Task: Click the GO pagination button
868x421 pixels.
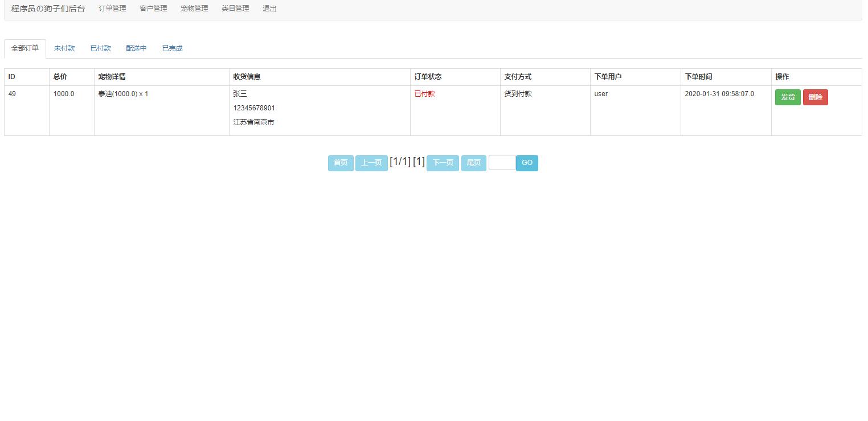Action: point(526,163)
